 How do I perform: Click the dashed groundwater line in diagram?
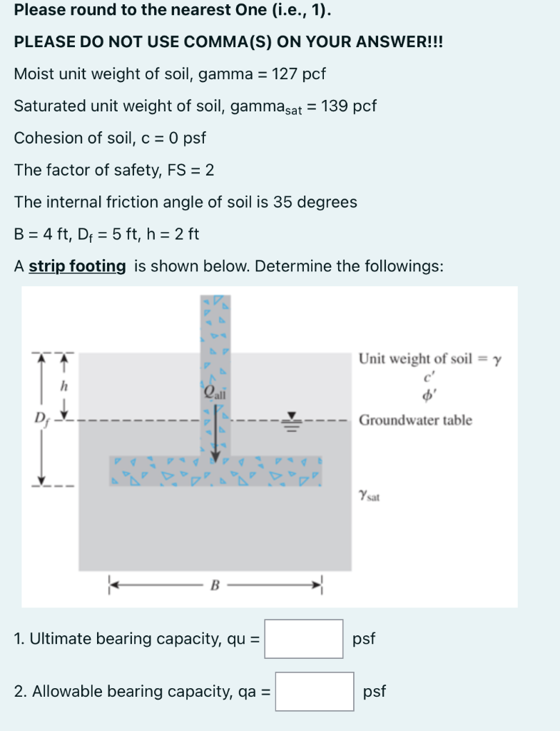tap(143, 420)
